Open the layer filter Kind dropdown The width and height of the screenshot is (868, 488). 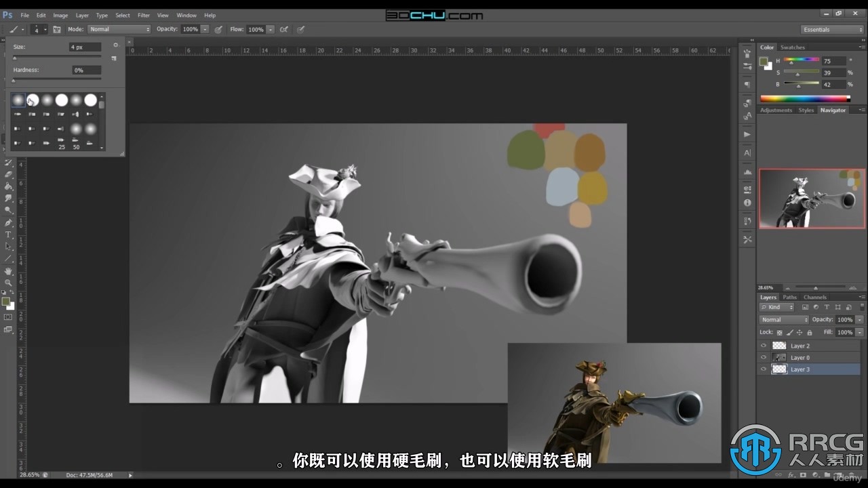point(776,307)
